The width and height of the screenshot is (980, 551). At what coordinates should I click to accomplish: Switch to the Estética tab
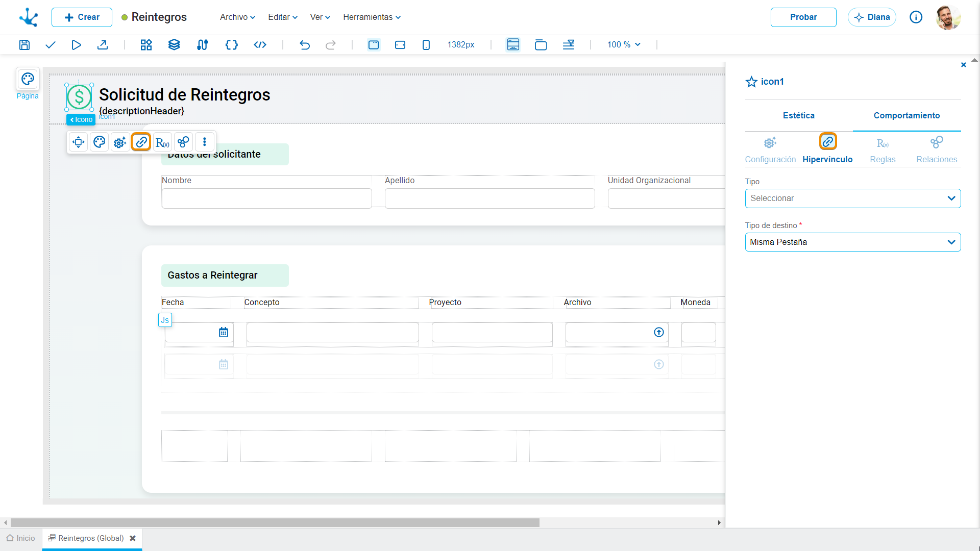pos(799,116)
